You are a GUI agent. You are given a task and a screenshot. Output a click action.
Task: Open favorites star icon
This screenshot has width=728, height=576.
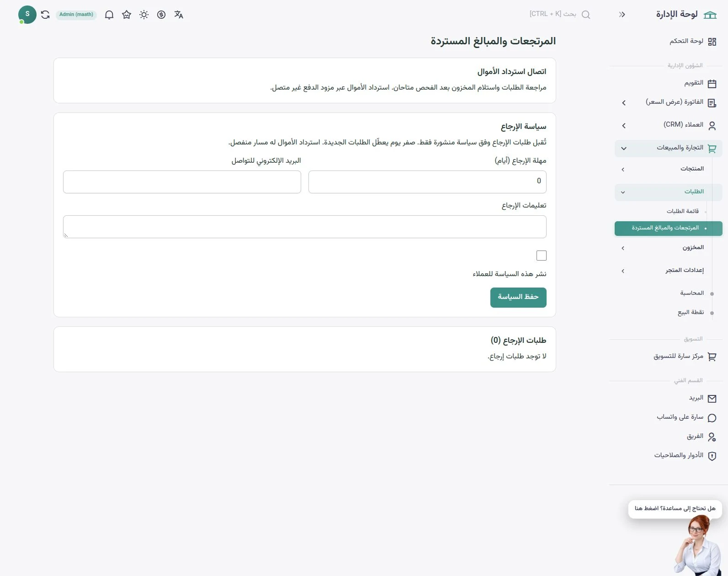point(127,15)
